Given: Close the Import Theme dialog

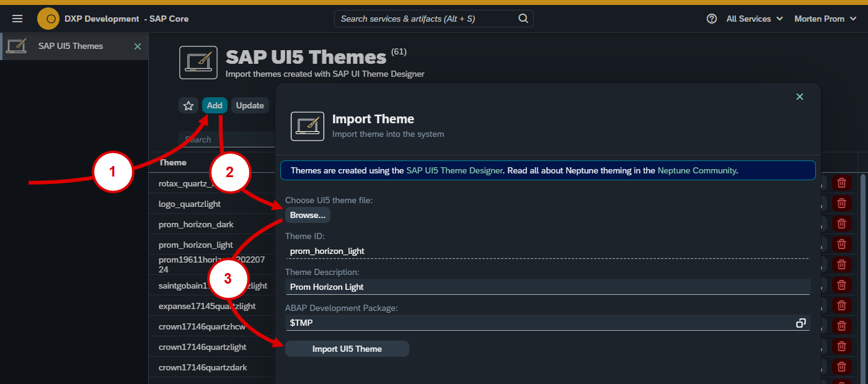Looking at the screenshot, I should 799,97.
